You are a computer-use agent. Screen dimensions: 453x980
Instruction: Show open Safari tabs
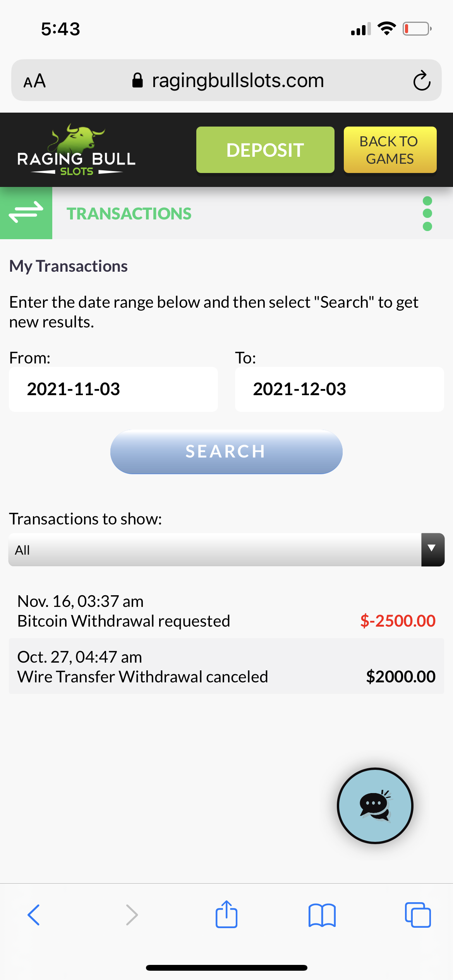pos(417,915)
